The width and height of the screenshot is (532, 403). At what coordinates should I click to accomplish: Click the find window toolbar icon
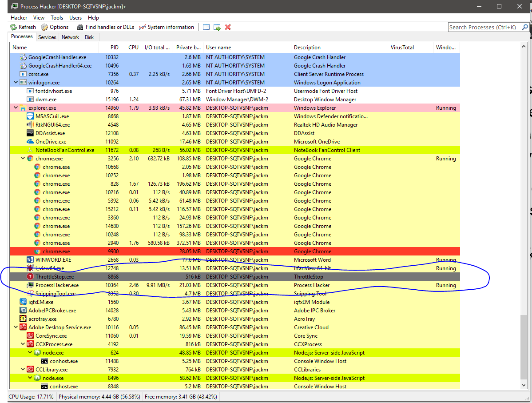[206, 27]
